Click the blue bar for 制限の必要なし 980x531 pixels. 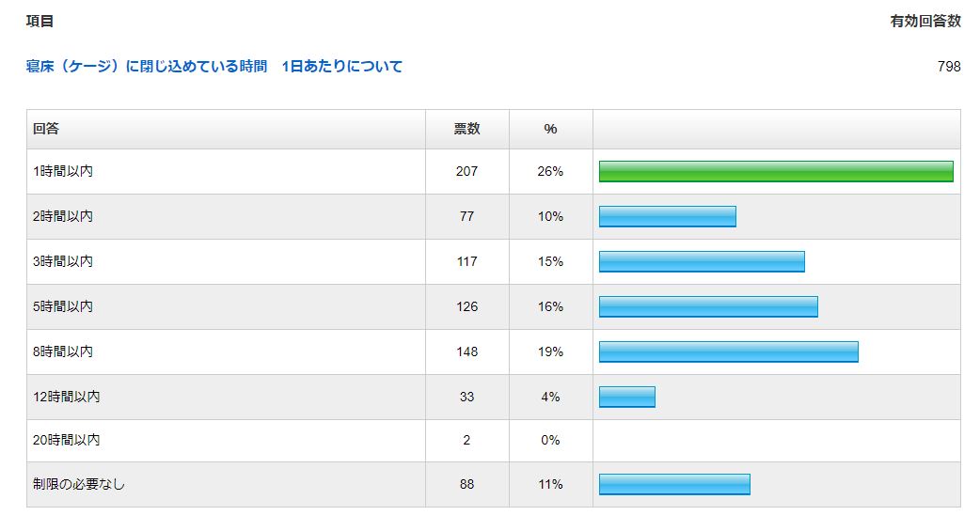click(x=674, y=484)
